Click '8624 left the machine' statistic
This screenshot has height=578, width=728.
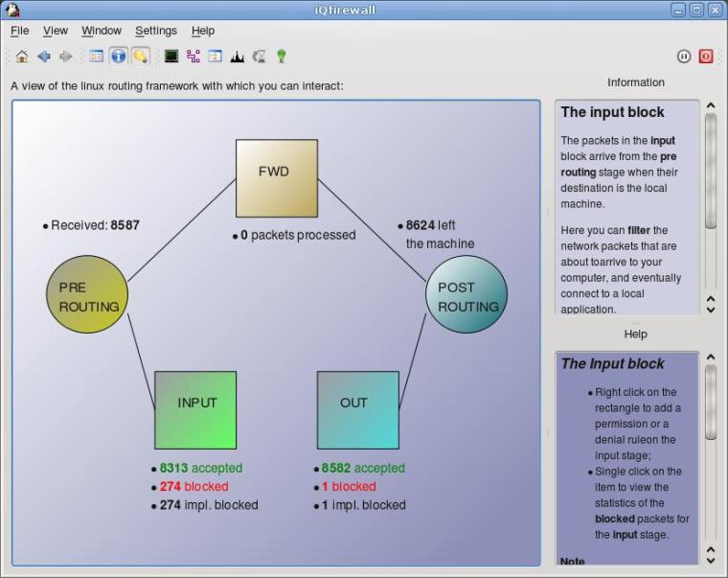pos(440,234)
